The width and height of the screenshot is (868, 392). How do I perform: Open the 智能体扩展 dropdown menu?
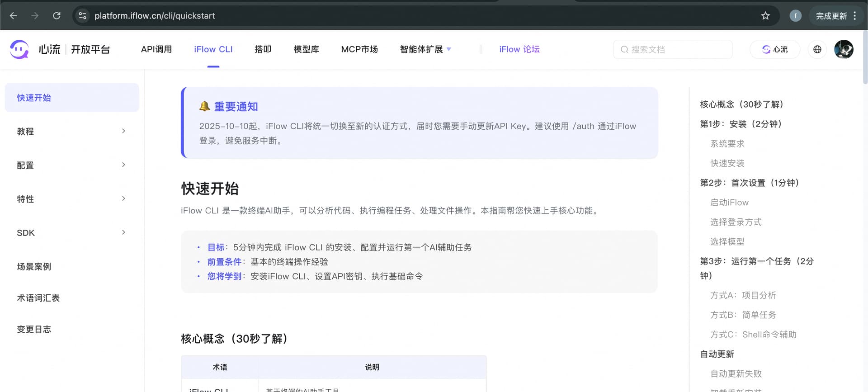[x=425, y=49]
